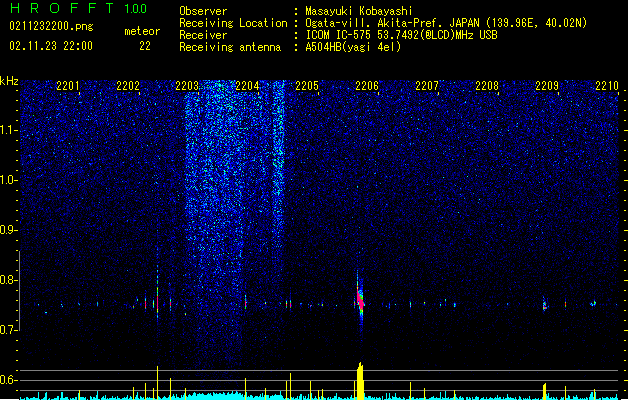Click the date stamp 02.11.23 22:00

point(51,46)
